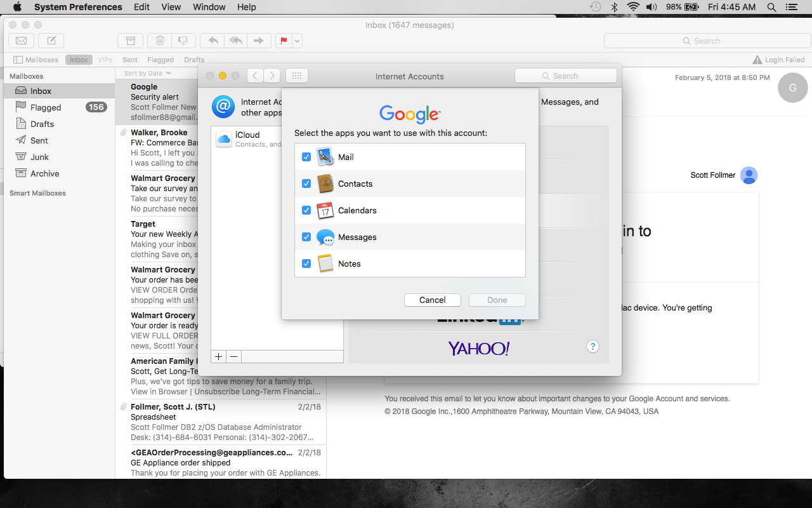Click the Internet Accounts search field
Image resolution: width=812 pixels, height=508 pixels.
click(565, 76)
